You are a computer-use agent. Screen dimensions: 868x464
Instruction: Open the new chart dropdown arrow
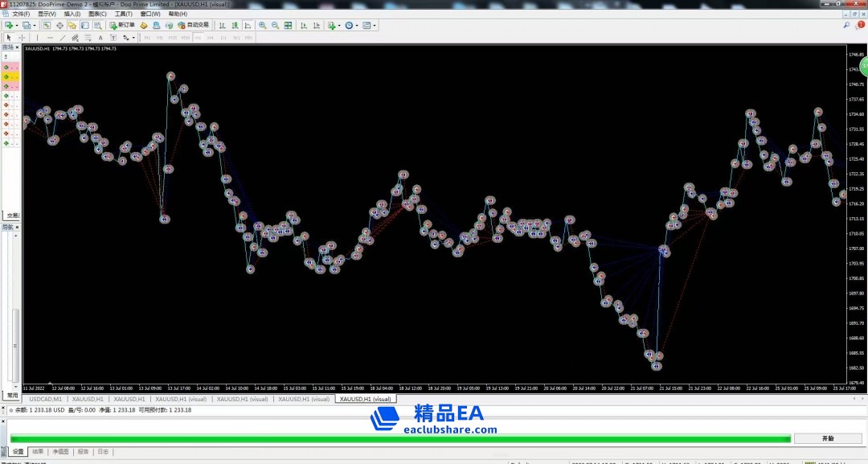[x=16, y=26]
